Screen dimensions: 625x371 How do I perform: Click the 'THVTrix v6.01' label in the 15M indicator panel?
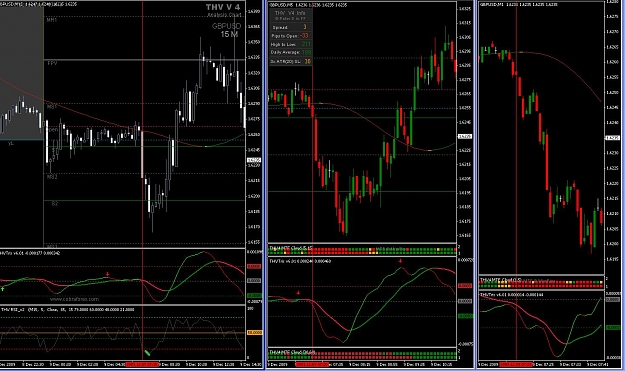(30, 253)
